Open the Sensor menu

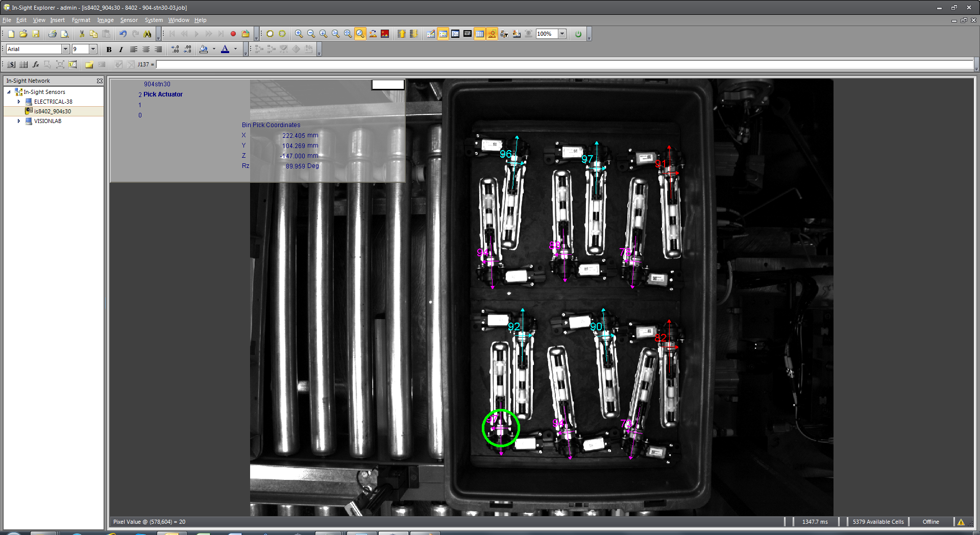coord(129,20)
